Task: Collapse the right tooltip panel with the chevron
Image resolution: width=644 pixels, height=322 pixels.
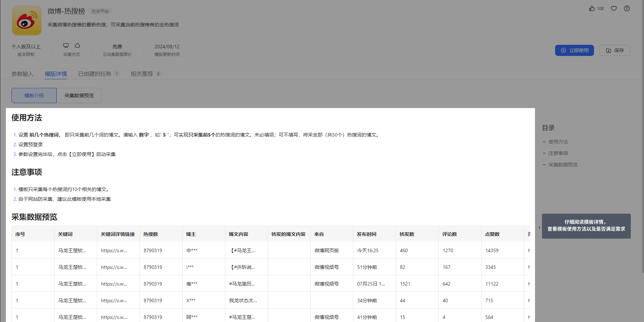Action: pos(539,228)
